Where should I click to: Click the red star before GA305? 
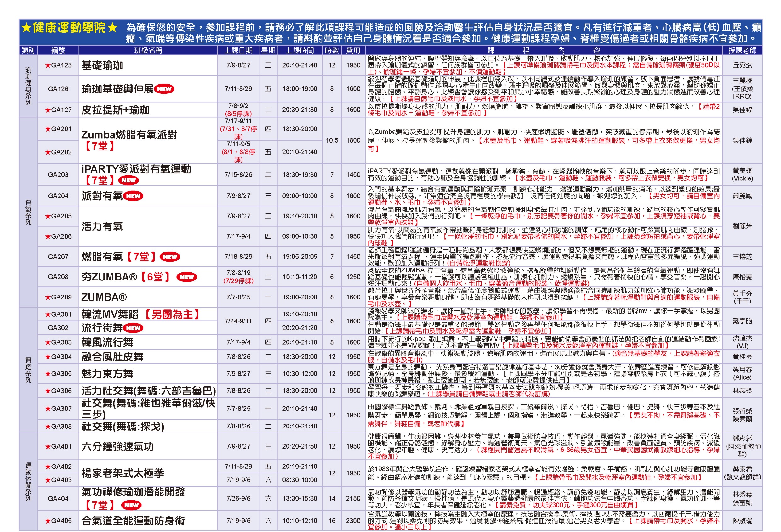pyautogui.click(x=48, y=374)
